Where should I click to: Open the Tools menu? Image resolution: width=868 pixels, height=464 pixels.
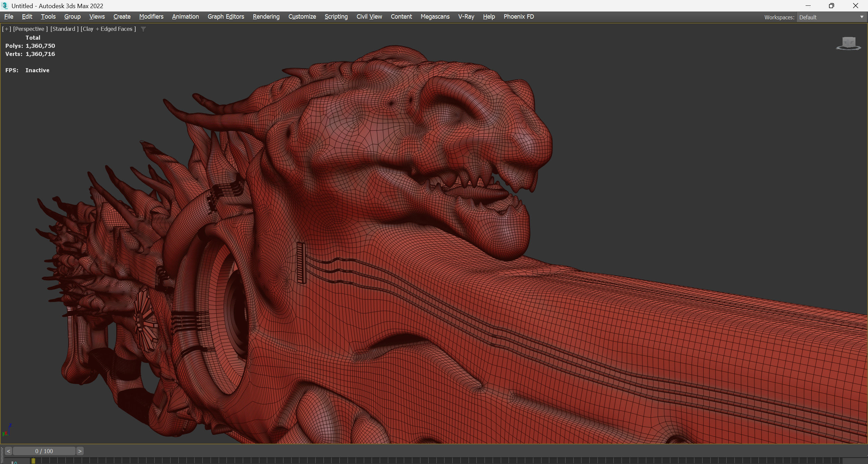pos(48,17)
